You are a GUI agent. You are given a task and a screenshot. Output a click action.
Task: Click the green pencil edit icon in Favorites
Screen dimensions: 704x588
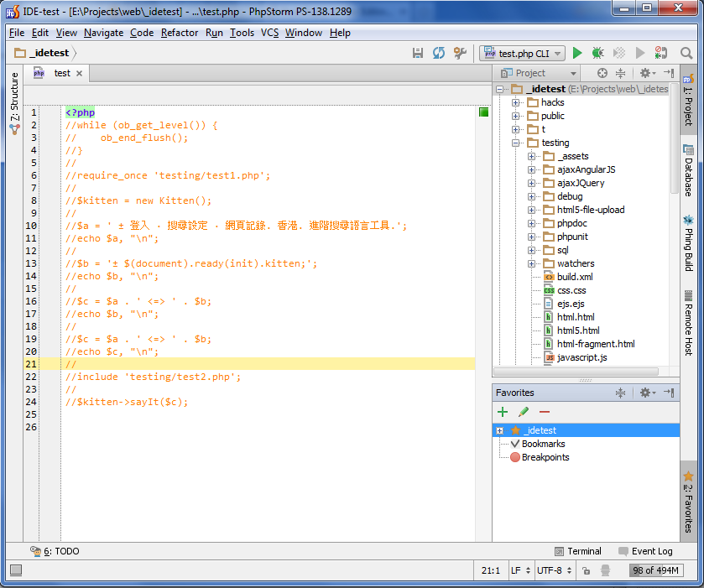coord(523,412)
